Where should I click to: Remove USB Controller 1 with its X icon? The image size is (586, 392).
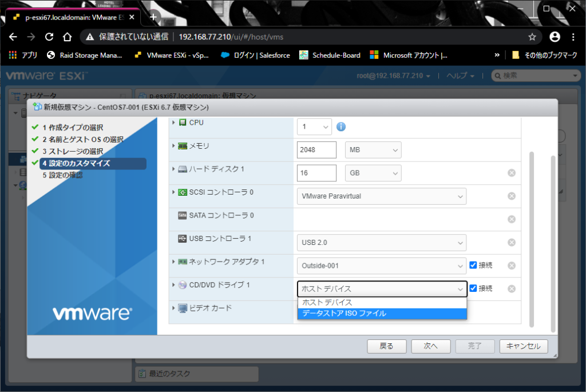click(512, 243)
